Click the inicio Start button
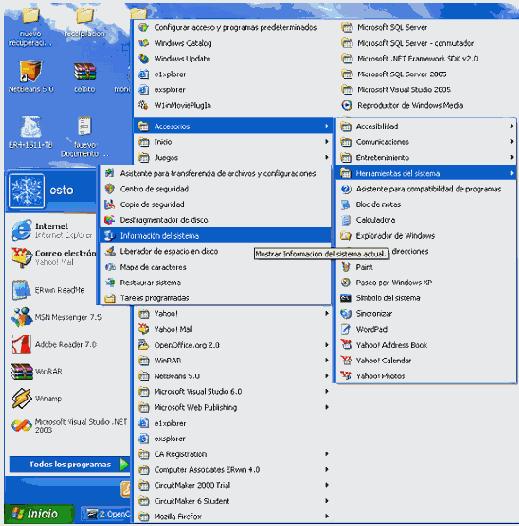 click(x=39, y=513)
